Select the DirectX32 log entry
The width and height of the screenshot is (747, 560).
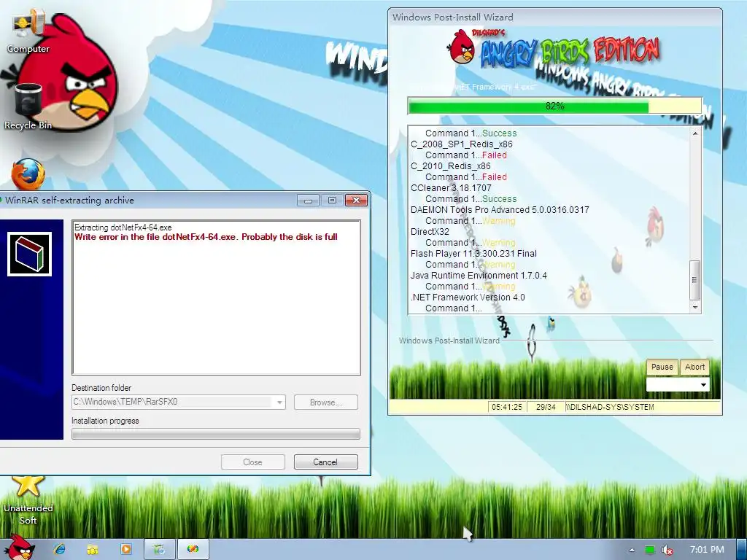coord(430,232)
